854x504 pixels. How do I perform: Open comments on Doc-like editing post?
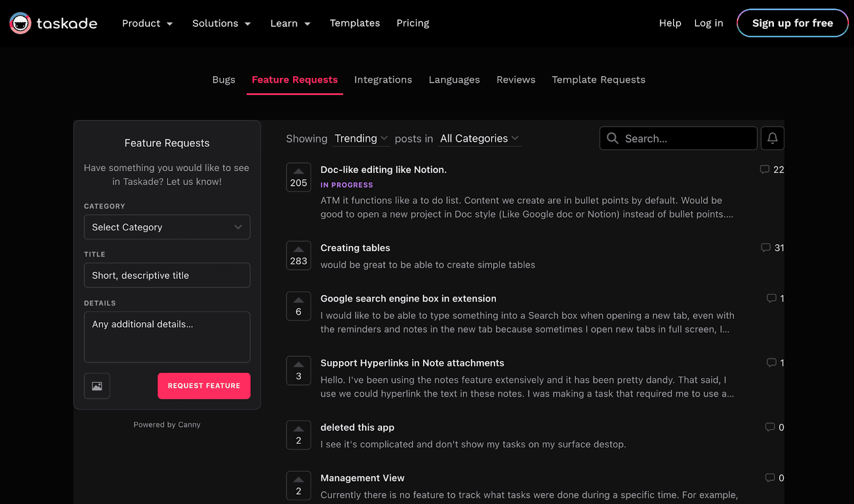click(772, 170)
